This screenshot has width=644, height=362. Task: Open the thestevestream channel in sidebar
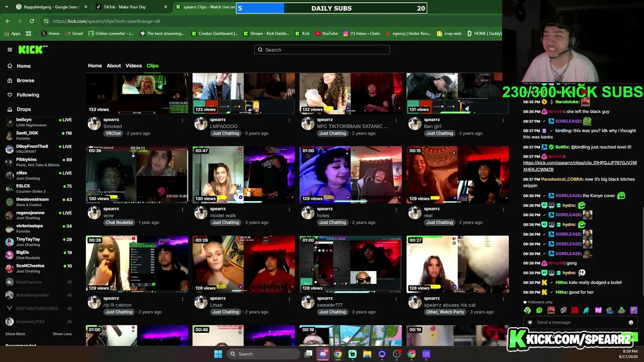tap(39, 202)
